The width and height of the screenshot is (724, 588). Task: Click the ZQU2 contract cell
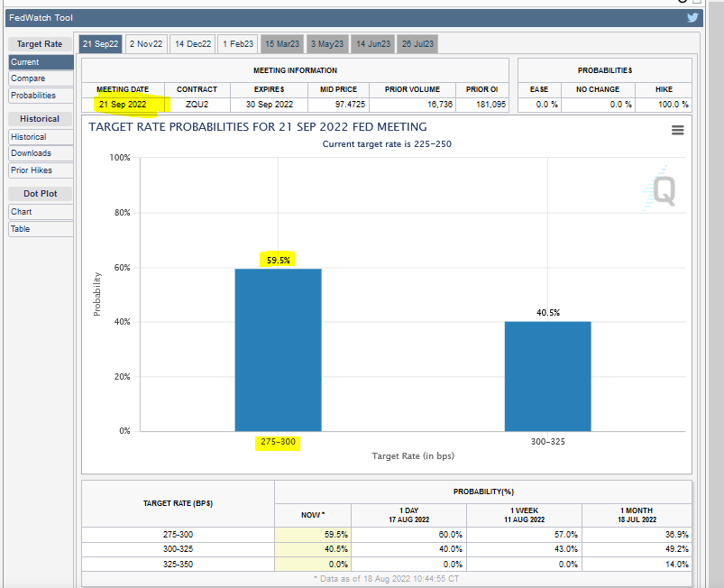197,105
